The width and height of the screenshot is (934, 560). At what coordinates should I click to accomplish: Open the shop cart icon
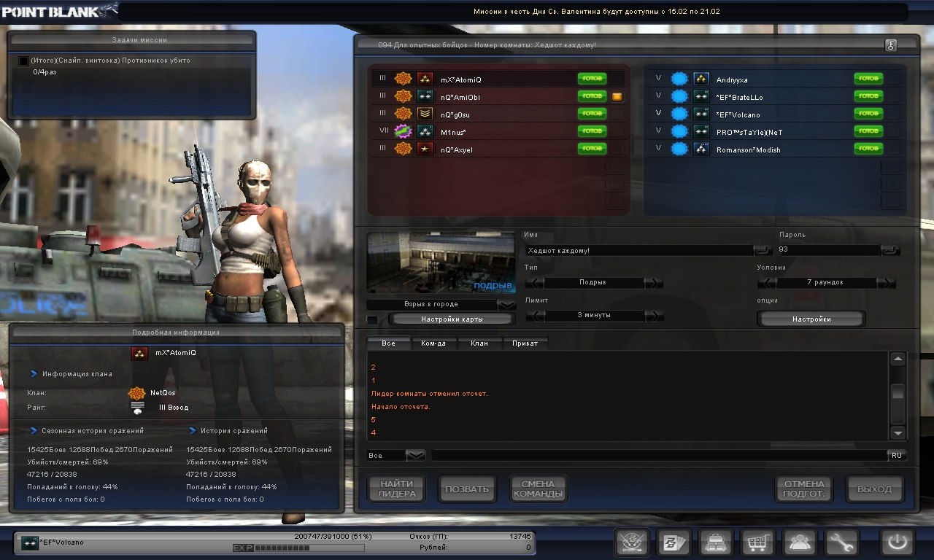pos(758,542)
